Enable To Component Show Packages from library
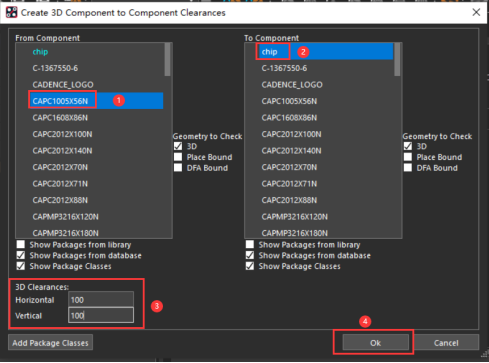 click(x=250, y=245)
